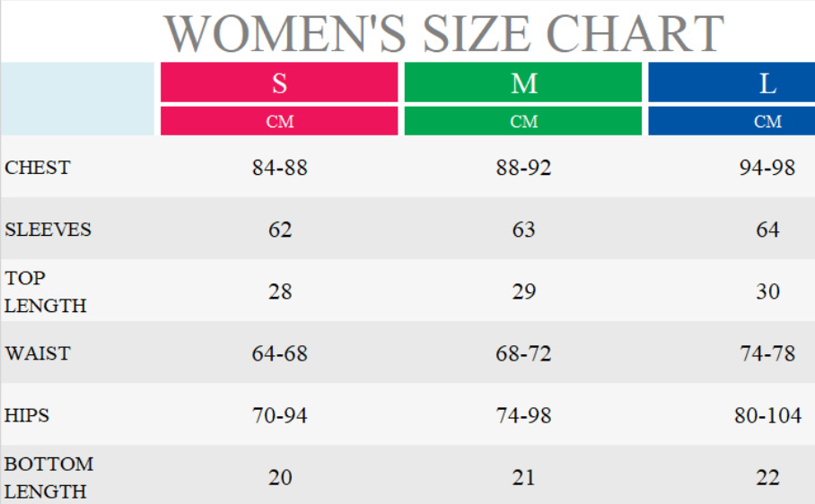
Task: Click the Women's Size Chart title
Action: (443, 33)
